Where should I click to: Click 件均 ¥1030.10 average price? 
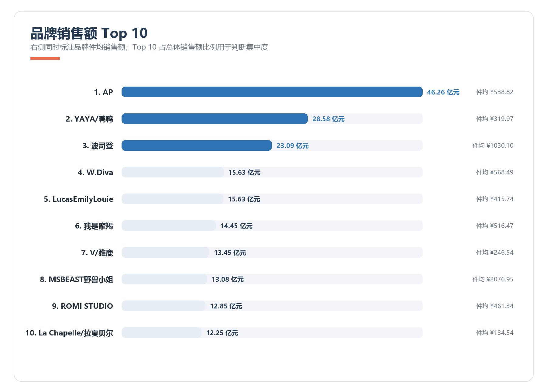tap(493, 146)
